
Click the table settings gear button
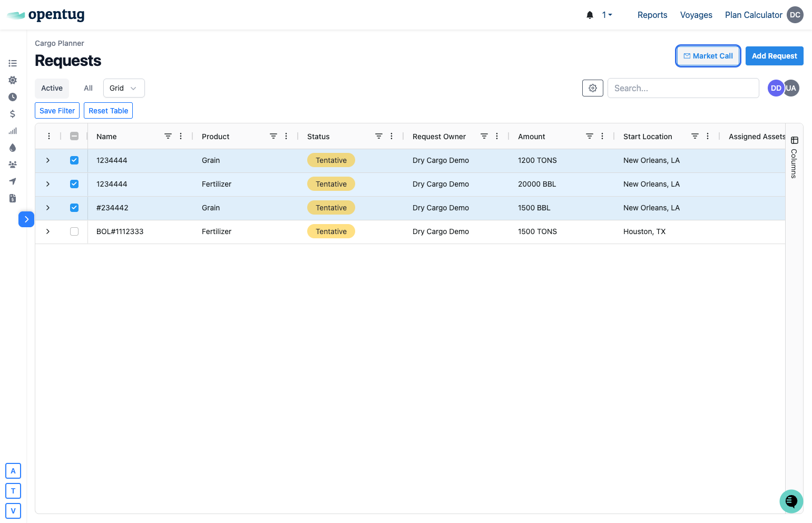[593, 88]
